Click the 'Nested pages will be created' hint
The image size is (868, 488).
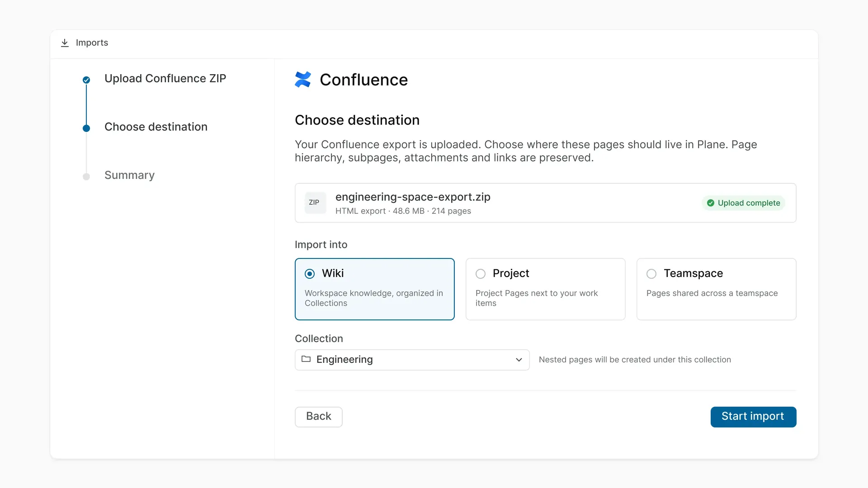click(635, 360)
